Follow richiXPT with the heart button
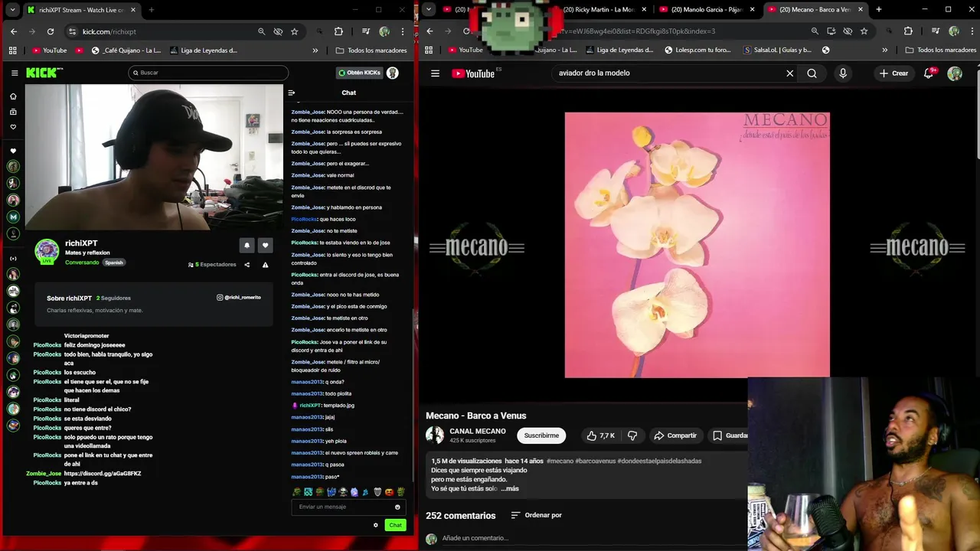 [265, 246]
